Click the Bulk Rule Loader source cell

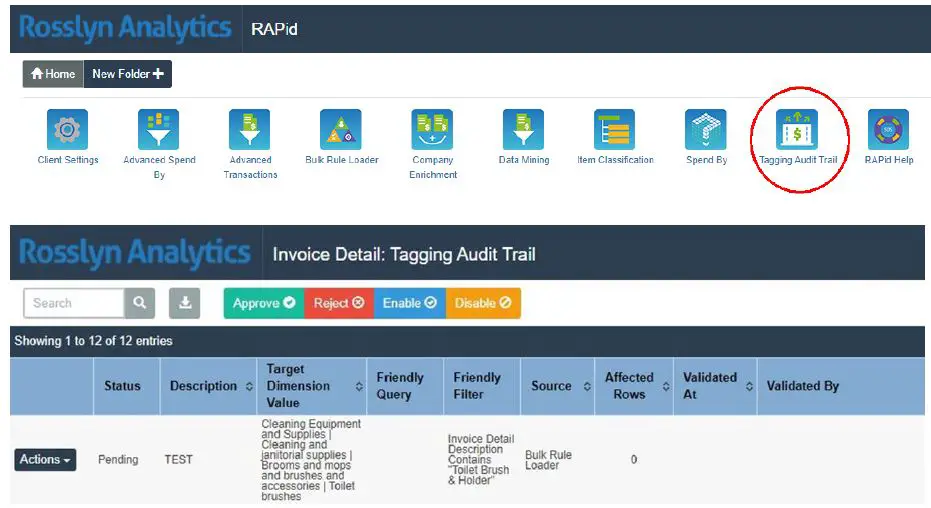pos(548,460)
